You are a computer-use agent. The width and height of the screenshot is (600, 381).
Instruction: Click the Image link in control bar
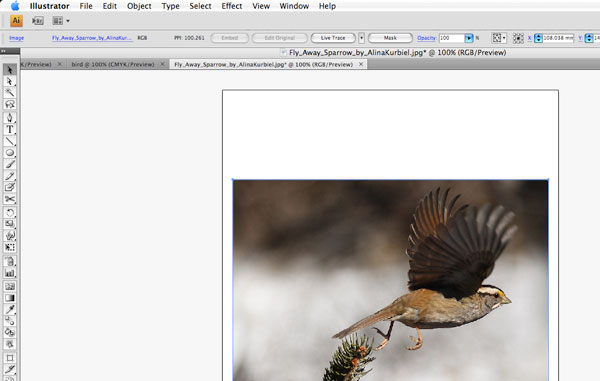[x=16, y=38]
